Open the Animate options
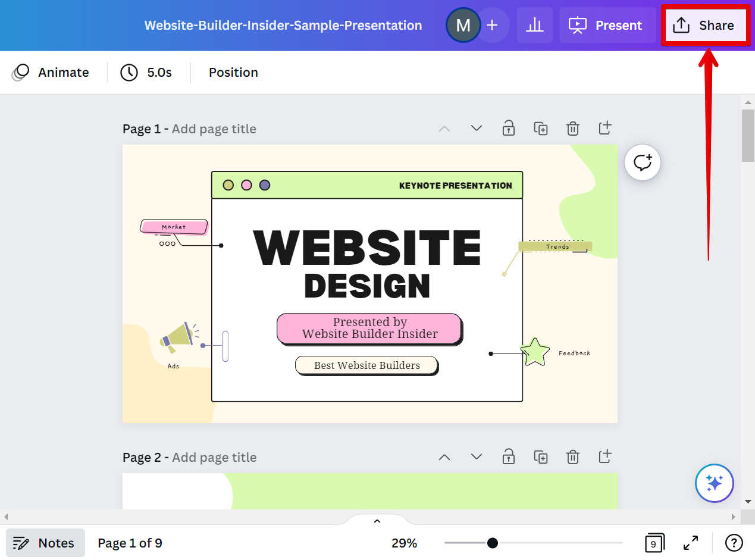The width and height of the screenshot is (755, 560). click(51, 73)
